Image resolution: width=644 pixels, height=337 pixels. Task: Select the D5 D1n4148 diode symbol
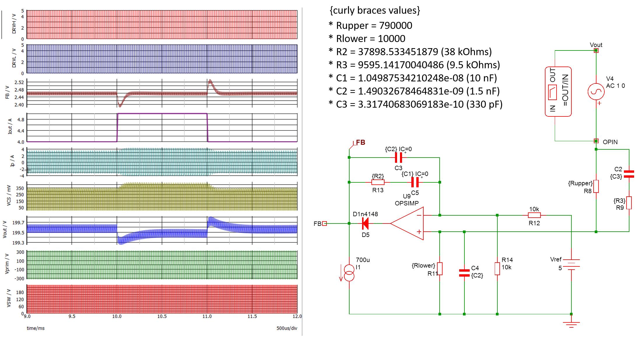coord(365,223)
